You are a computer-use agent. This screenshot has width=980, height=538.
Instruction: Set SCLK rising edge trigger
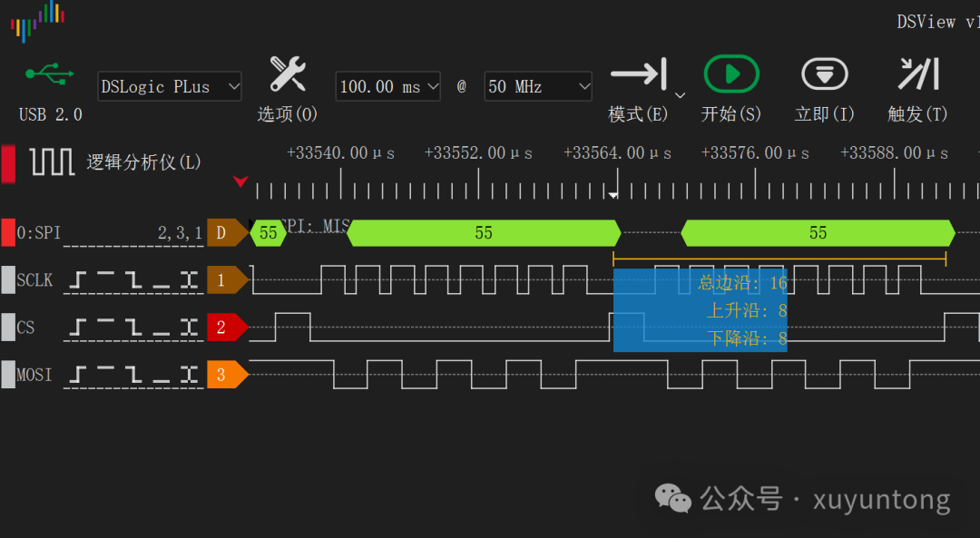pos(77,280)
